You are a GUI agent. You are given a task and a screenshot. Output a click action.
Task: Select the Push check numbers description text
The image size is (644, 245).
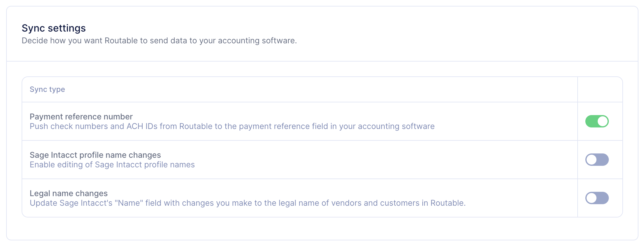click(x=232, y=126)
